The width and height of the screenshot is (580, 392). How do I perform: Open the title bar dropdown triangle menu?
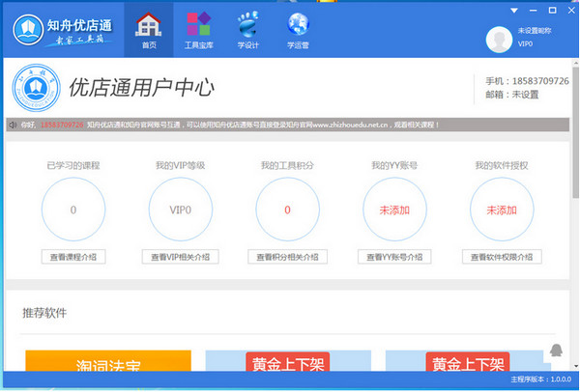(514, 11)
